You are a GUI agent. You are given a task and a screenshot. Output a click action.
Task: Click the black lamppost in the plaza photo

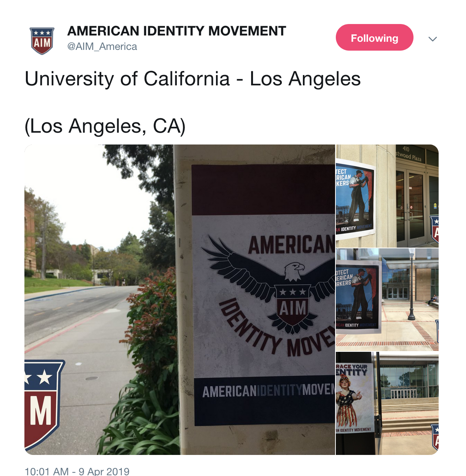pos(411,284)
